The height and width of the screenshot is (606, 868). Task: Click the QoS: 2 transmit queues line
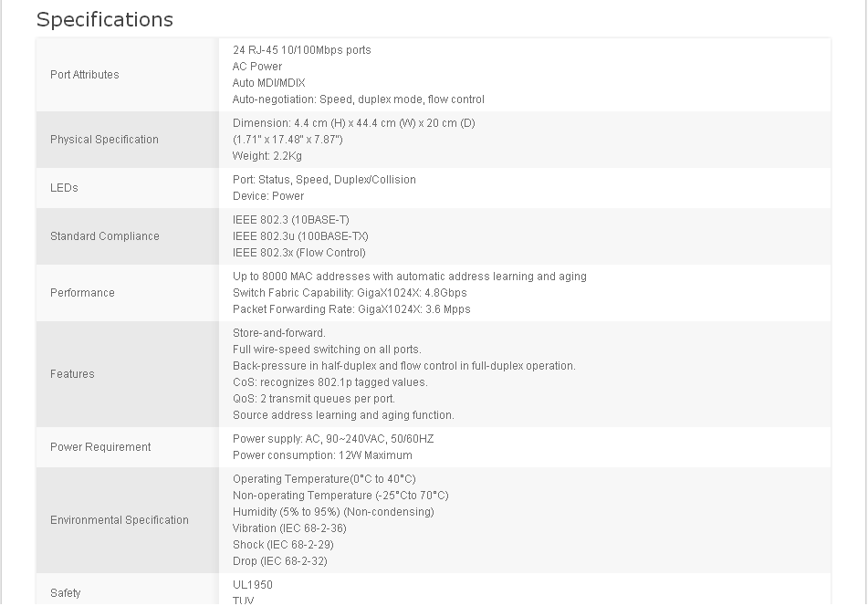313,399
